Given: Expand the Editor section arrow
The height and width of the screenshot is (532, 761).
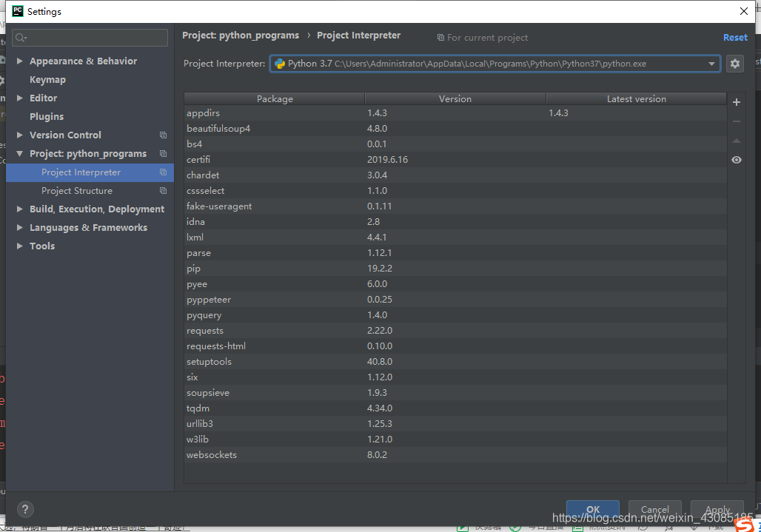Looking at the screenshot, I should point(20,98).
